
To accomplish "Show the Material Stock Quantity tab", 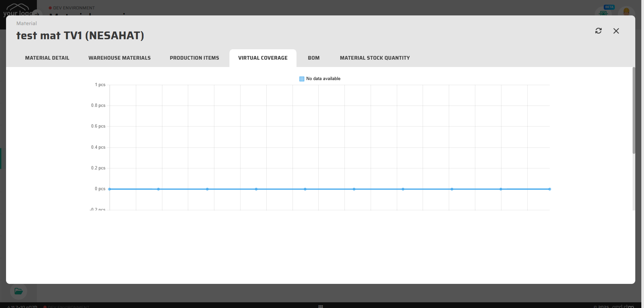I will [375, 58].
